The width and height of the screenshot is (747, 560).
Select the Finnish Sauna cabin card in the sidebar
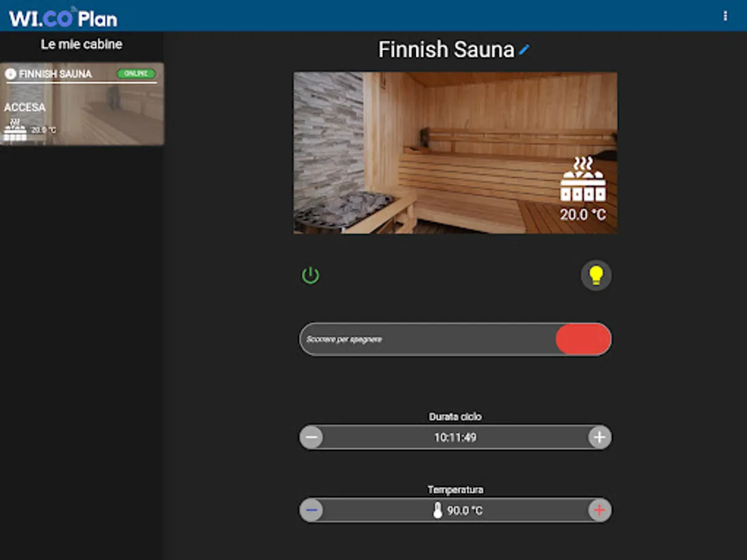click(x=82, y=104)
